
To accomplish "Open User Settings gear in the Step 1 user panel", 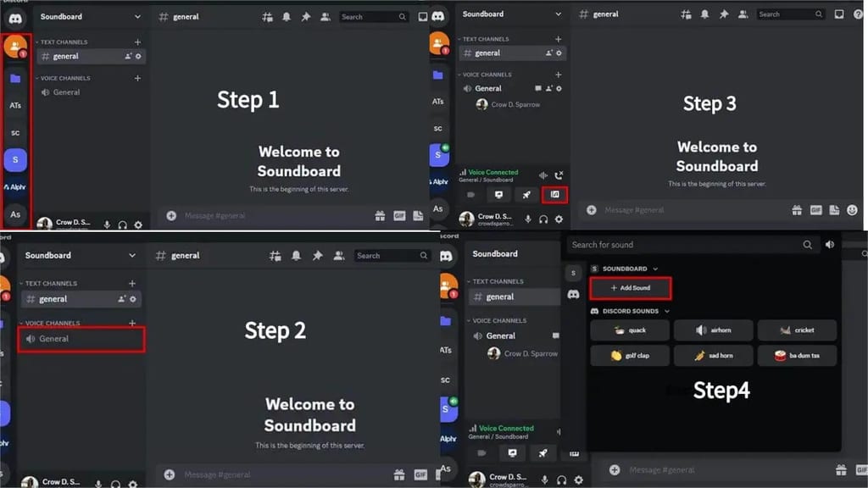I will point(138,225).
